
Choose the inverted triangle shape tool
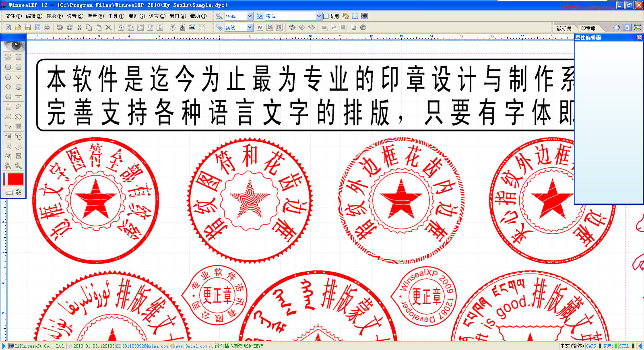[x=19, y=77]
